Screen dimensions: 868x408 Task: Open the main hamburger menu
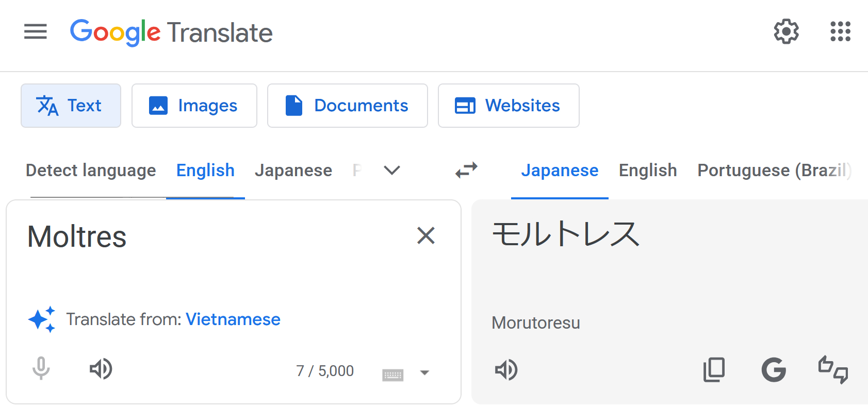click(x=35, y=32)
